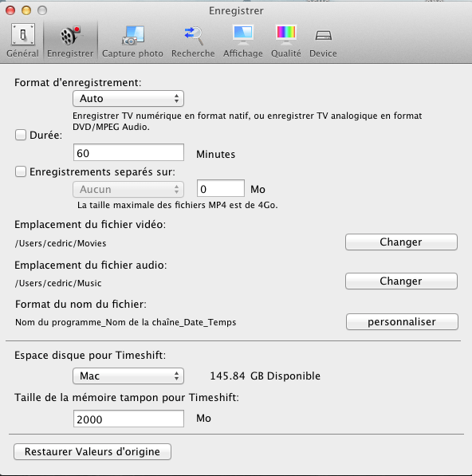Enable Enregistrements separés sur checkbox
Viewport: 472px width, 476px height.
pyautogui.click(x=21, y=171)
